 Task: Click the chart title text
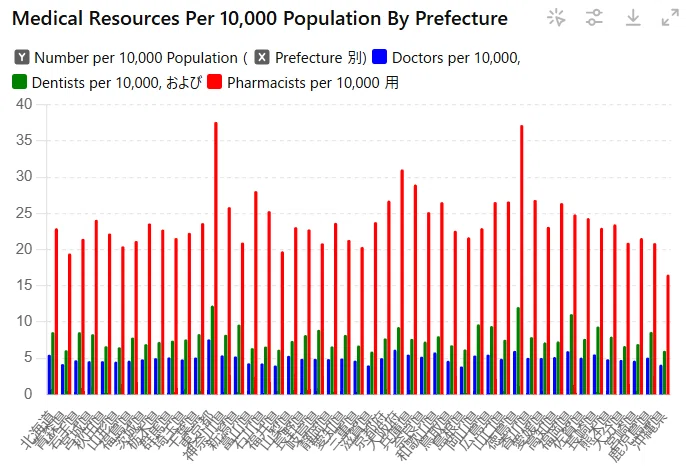click(x=260, y=19)
